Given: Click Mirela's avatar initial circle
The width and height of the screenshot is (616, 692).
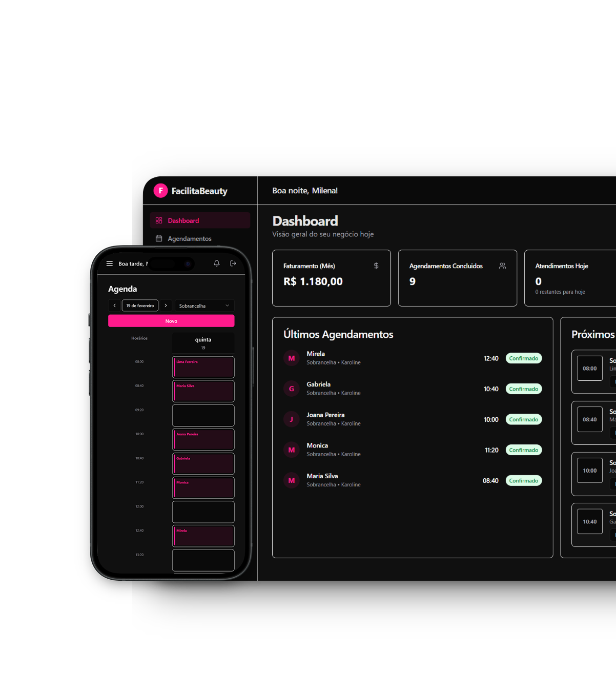Looking at the screenshot, I should pyautogui.click(x=291, y=358).
